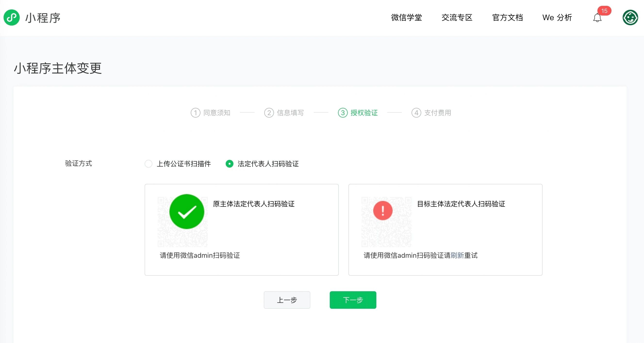Click the green checkmark verification icon
This screenshot has width=644, height=343.
coord(187,212)
